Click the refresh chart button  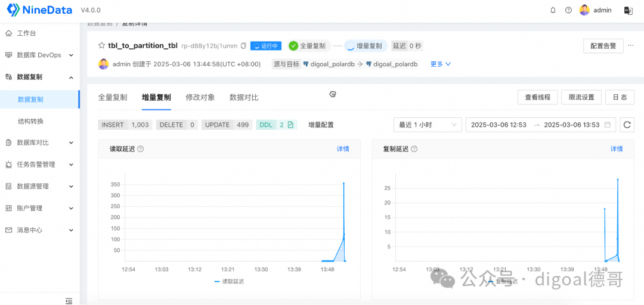[627, 125]
